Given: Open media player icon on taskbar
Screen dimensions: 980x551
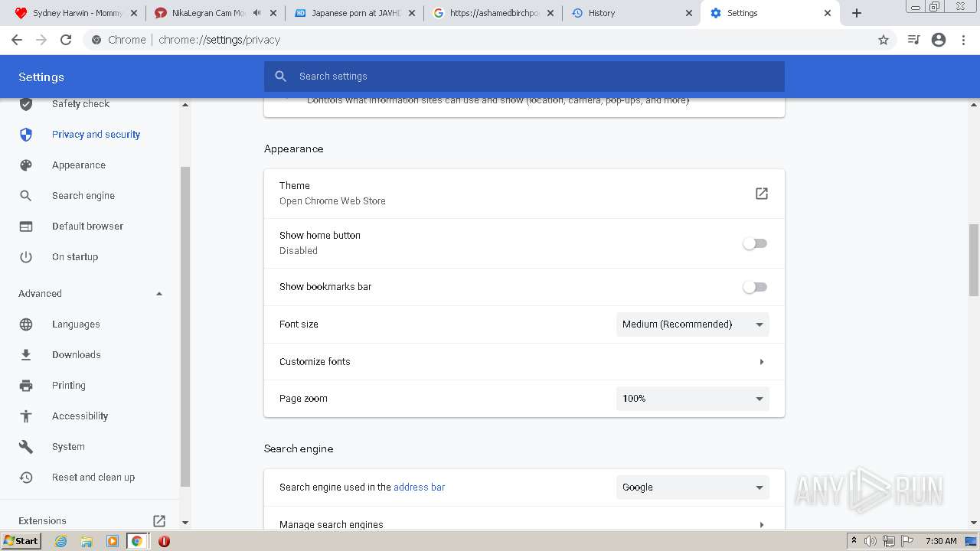Looking at the screenshot, I should coord(112,541).
